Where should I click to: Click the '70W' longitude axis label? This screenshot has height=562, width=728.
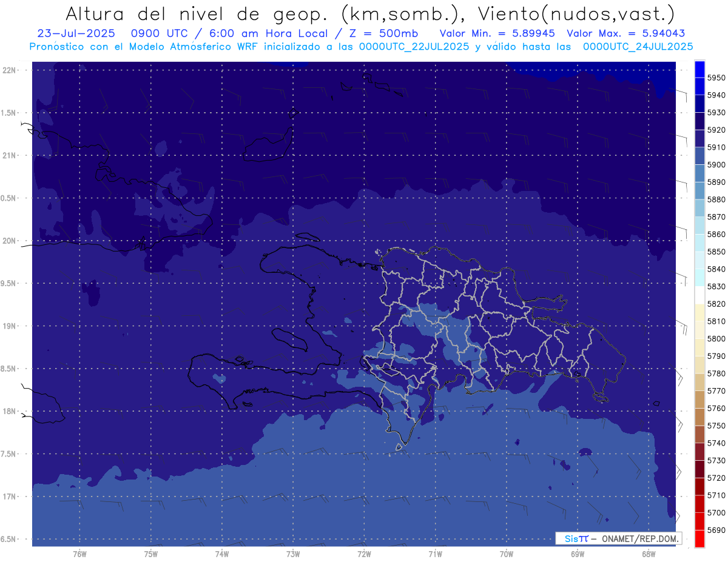(x=507, y=554)
